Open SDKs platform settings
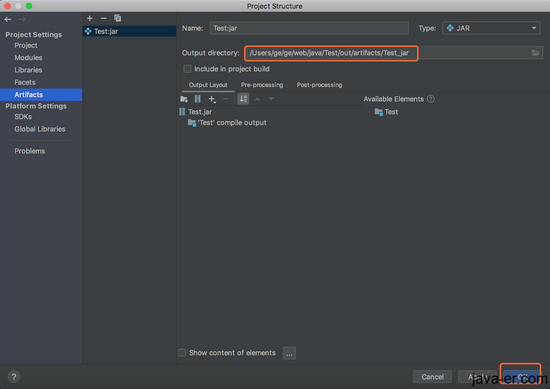 (23, 116)
